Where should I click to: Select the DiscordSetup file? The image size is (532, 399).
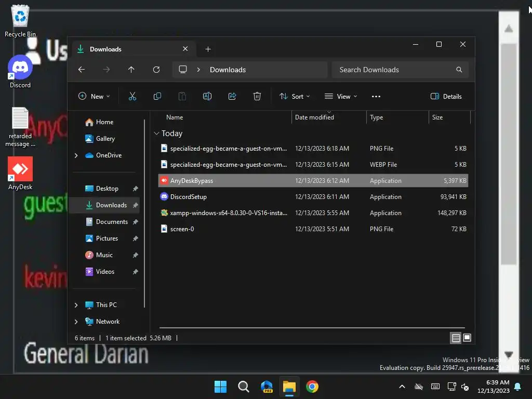pyautogui.click(x=313, y=197)
